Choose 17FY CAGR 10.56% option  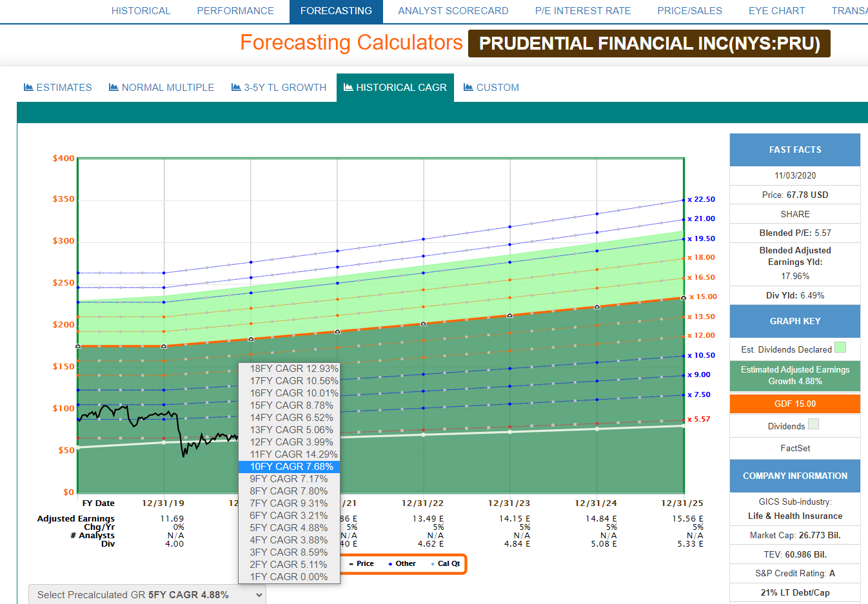[290, 381]
